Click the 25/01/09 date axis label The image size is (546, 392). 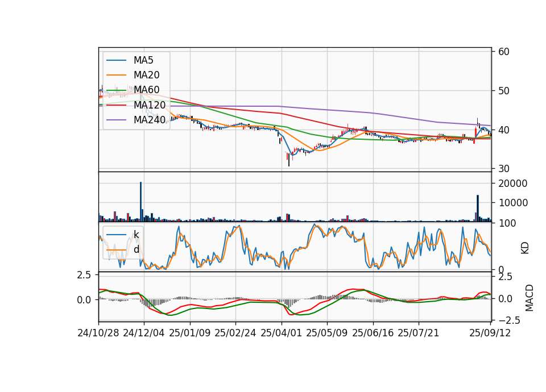point(190,333)
